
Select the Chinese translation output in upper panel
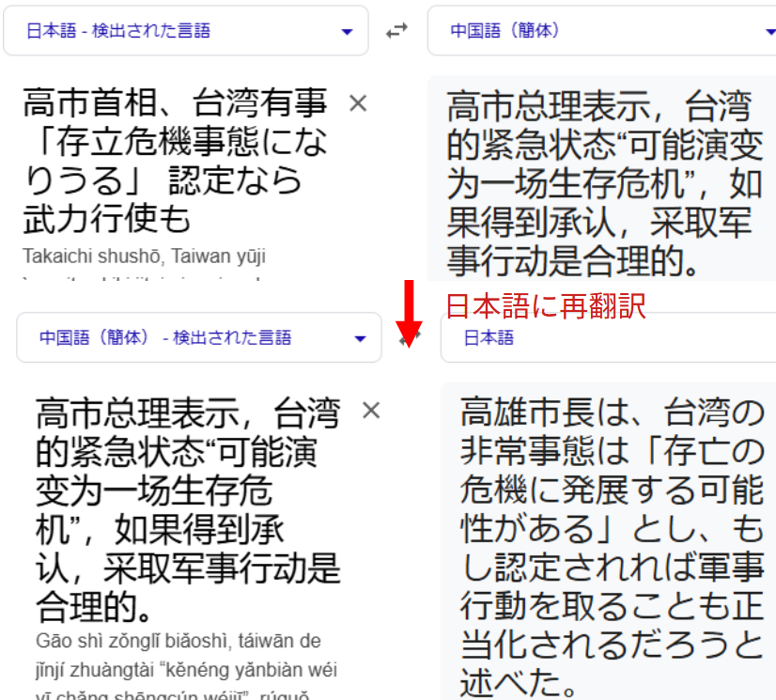click(604, 183)
